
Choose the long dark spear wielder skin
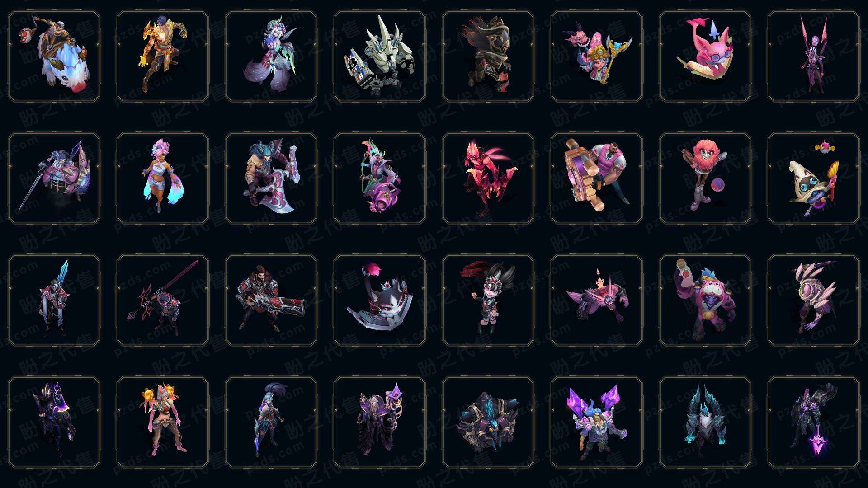163,300
